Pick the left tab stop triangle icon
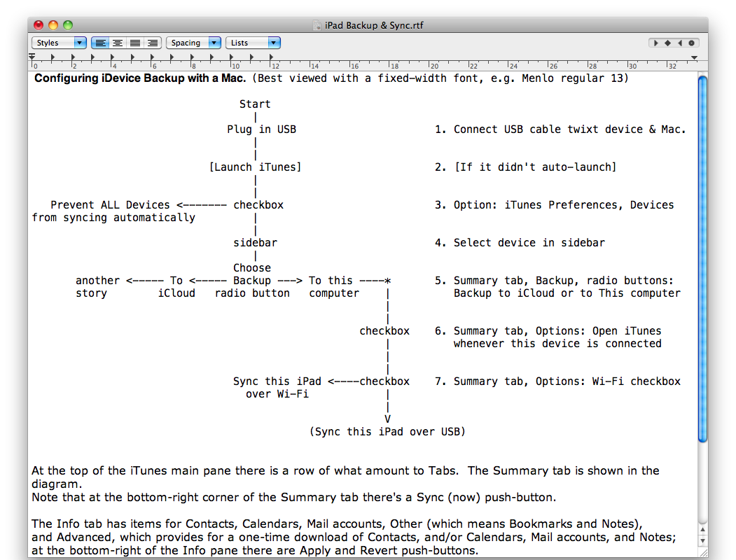Screen dimensions: 736x560 [x=655, y=43]
